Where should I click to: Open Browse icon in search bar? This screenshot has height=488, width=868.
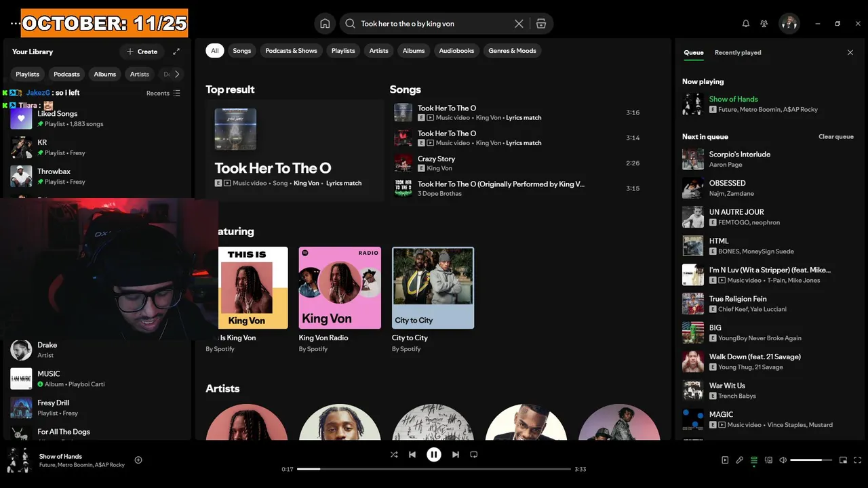click(540, 24)
